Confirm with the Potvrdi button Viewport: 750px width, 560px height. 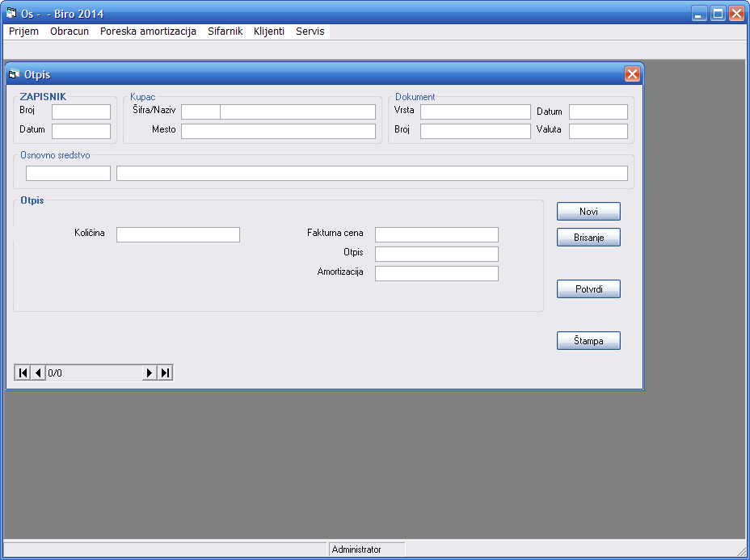[588, 289]
